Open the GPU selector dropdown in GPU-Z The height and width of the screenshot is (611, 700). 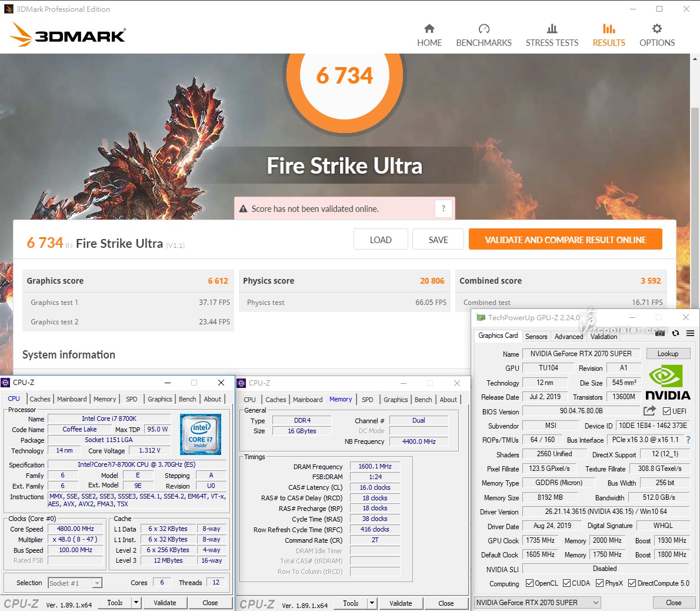538,603
